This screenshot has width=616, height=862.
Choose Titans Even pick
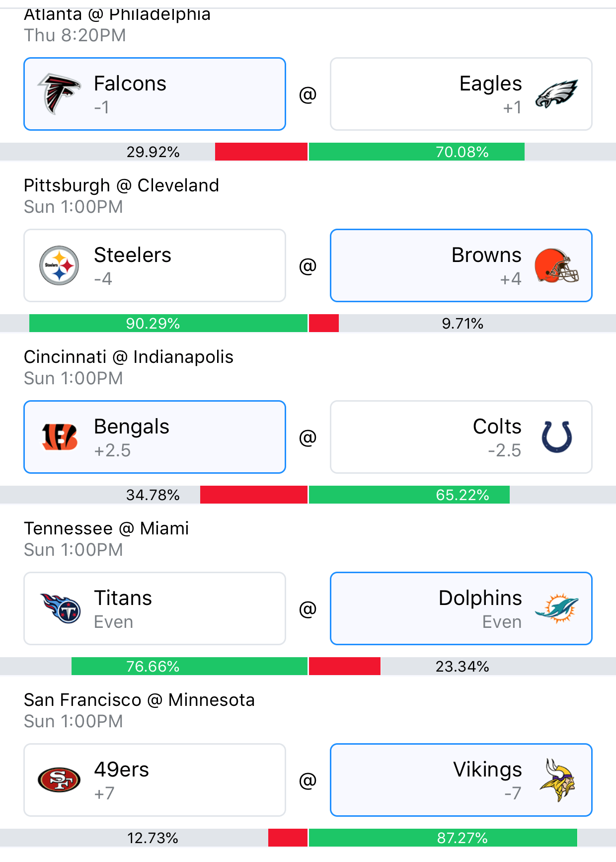point(154,608)
